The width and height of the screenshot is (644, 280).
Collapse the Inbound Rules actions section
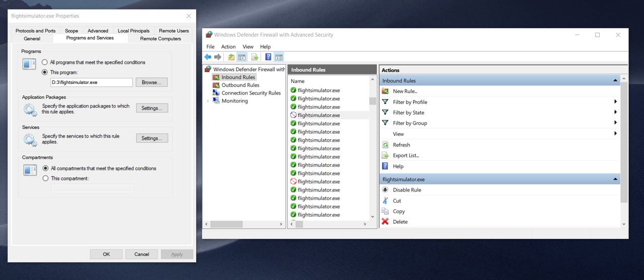click(615, 80)
